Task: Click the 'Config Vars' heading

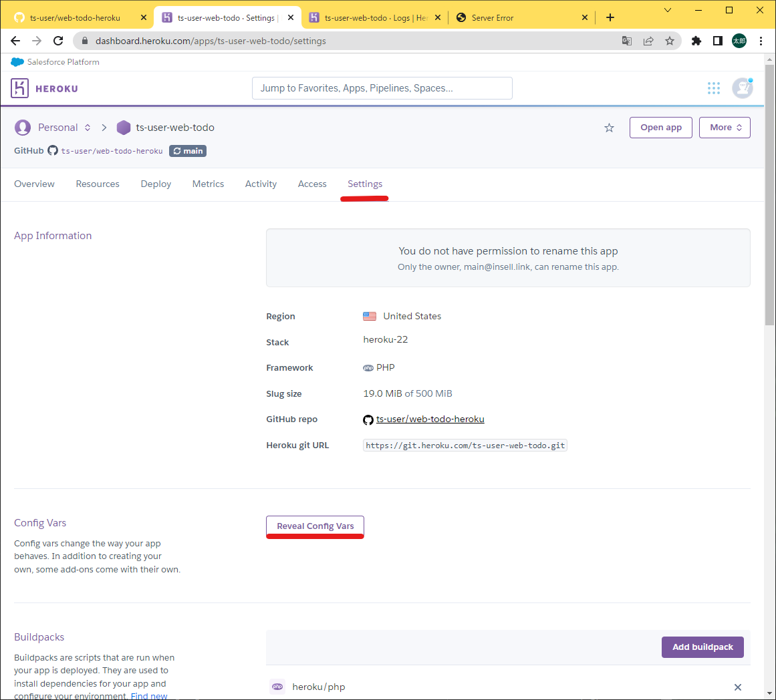Action: 40,523
